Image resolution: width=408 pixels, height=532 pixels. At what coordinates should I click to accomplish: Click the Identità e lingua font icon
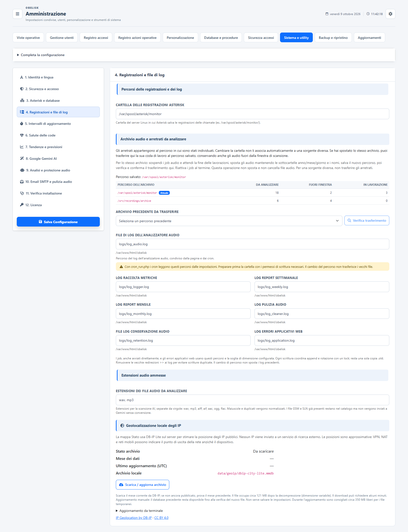click(x=22, y=77)
